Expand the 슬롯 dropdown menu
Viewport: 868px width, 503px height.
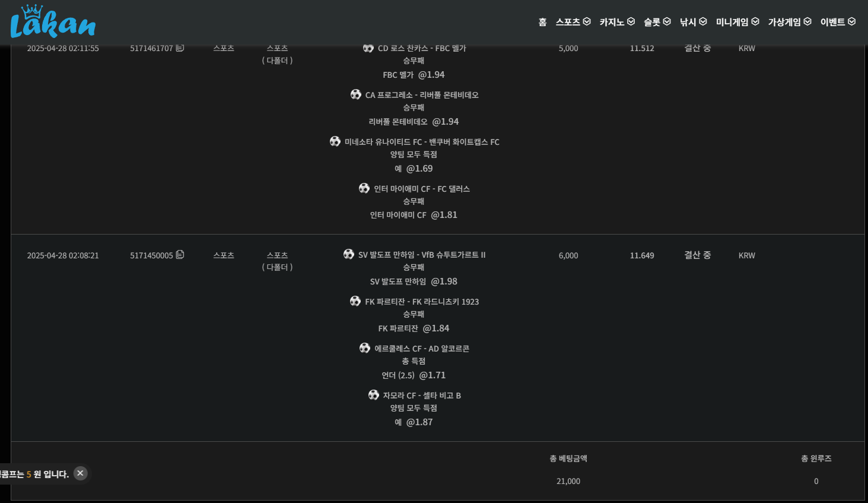pos(657,22)
